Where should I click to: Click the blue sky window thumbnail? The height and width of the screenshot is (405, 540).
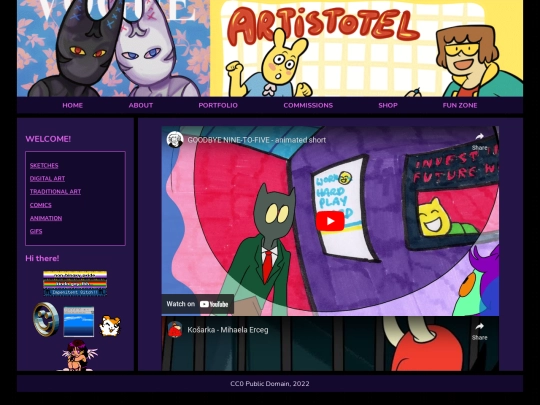pyautogui.click(x=79, y=322)
